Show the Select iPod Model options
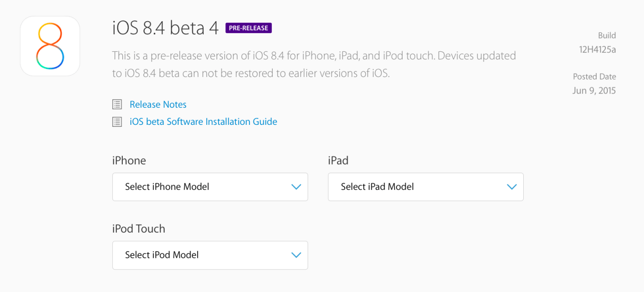This screenshot has width=644, height=292. (209, 255)
